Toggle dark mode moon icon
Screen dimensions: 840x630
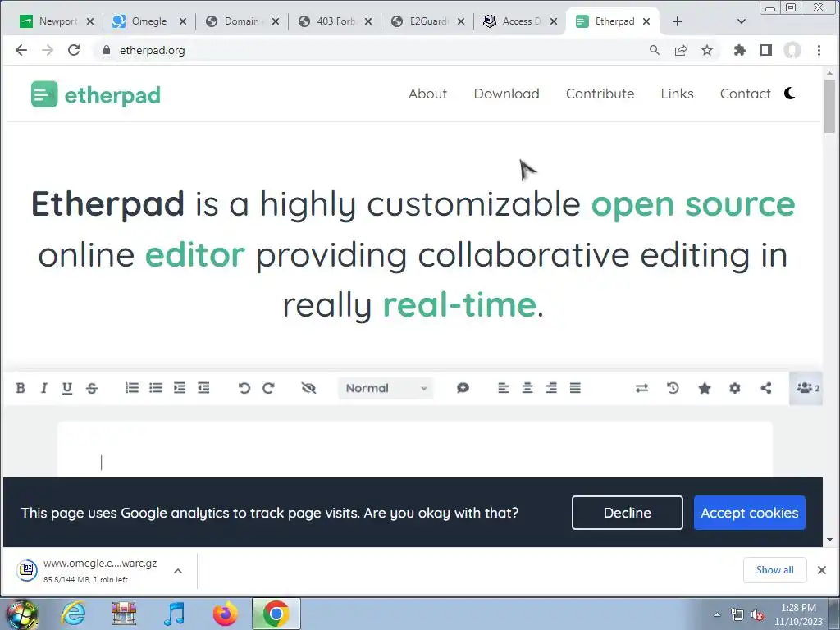(790, 94)
